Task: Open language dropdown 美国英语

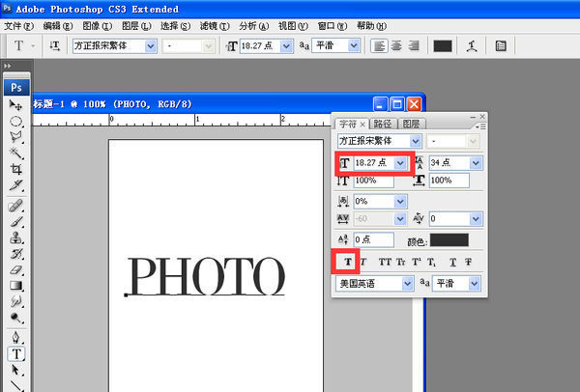Action: coord(407,283)
